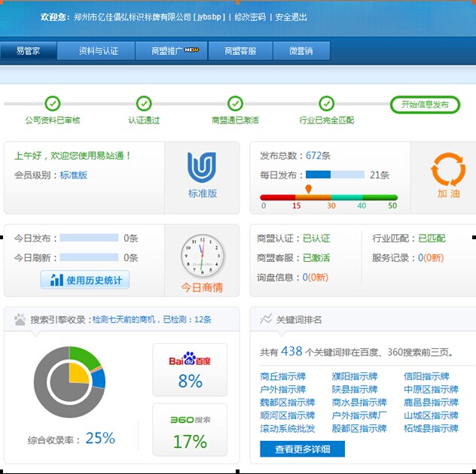476x474 pixels.
Task: Click the green checkmark above 行业已完全匹配
Action: tap(326, 104)
